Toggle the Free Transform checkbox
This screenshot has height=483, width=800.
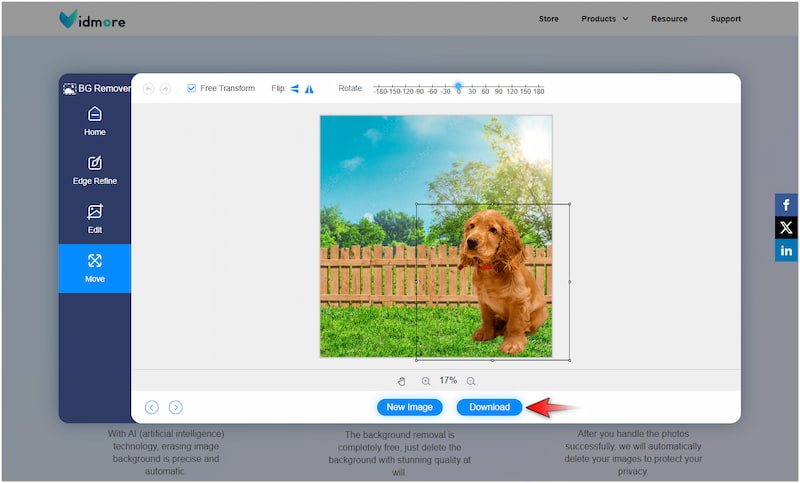point(192,88)
